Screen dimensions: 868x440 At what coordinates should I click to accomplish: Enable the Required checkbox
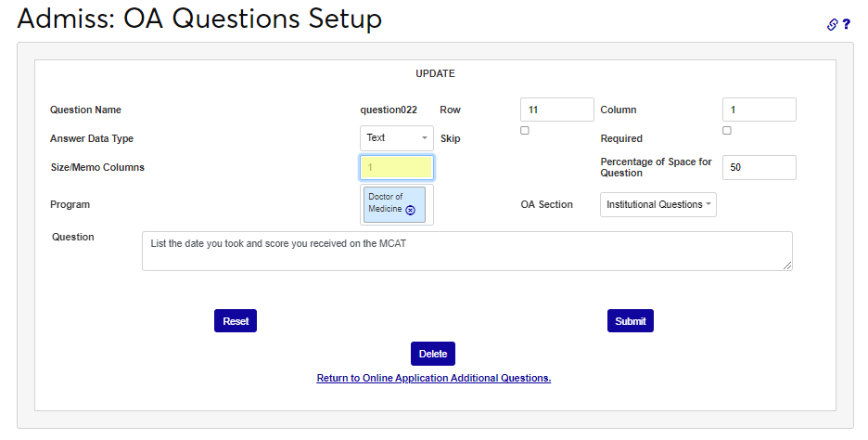tap(727, 130)
